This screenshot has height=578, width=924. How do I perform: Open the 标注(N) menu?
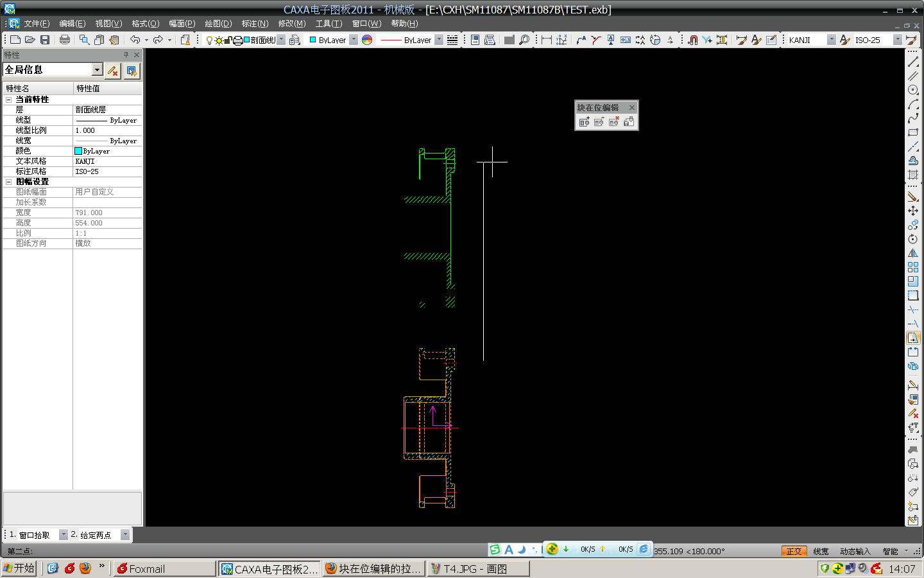[255, 24]
